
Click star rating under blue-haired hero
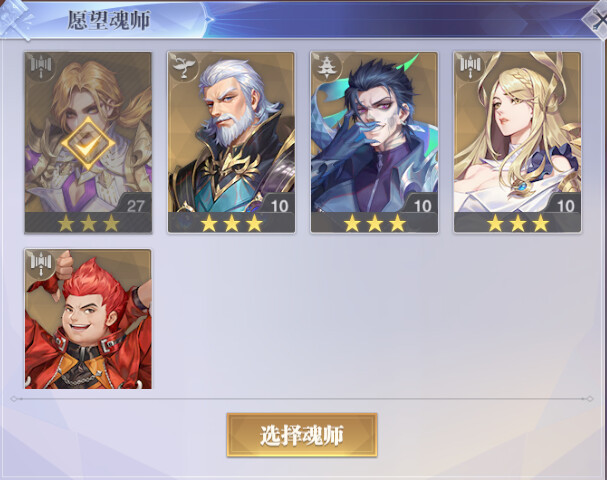pos(375,223)
